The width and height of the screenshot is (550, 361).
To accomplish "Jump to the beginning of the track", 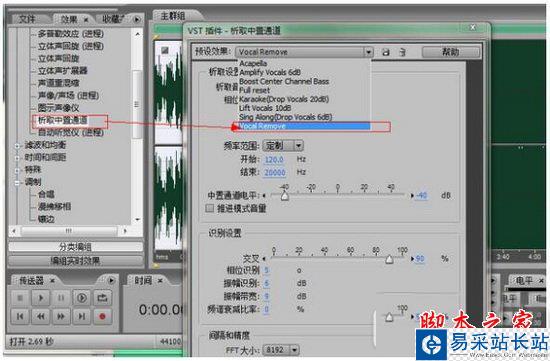I will (20, 317).
